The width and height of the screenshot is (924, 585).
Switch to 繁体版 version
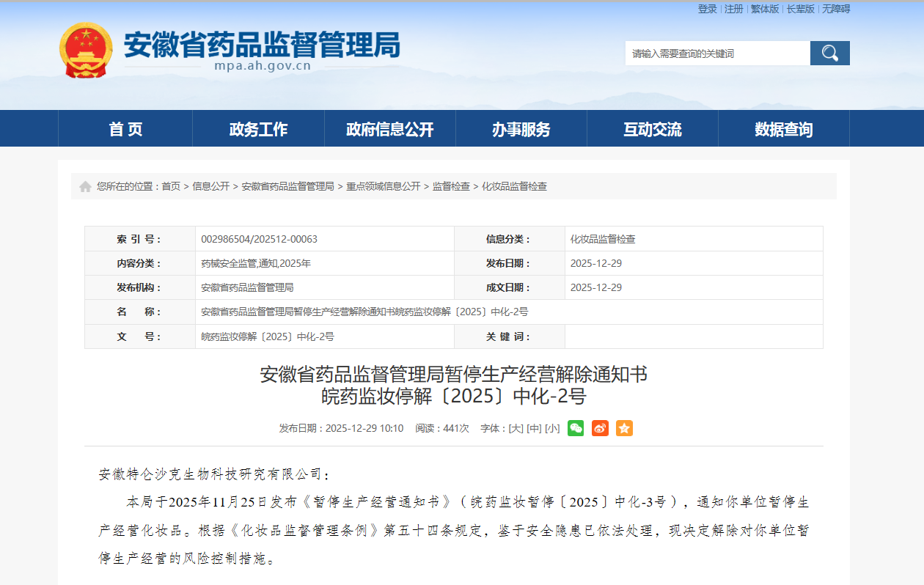(x=765, y=9)
